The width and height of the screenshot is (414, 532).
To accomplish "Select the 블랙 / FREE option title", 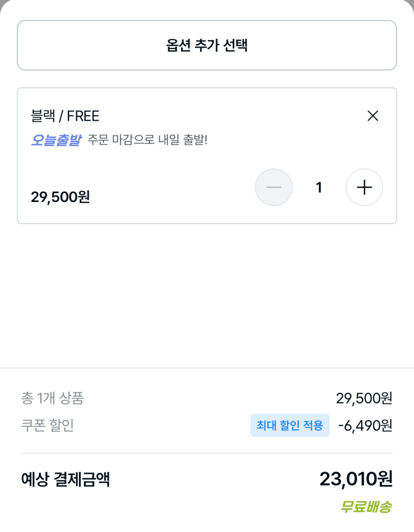I will point(65,116).
